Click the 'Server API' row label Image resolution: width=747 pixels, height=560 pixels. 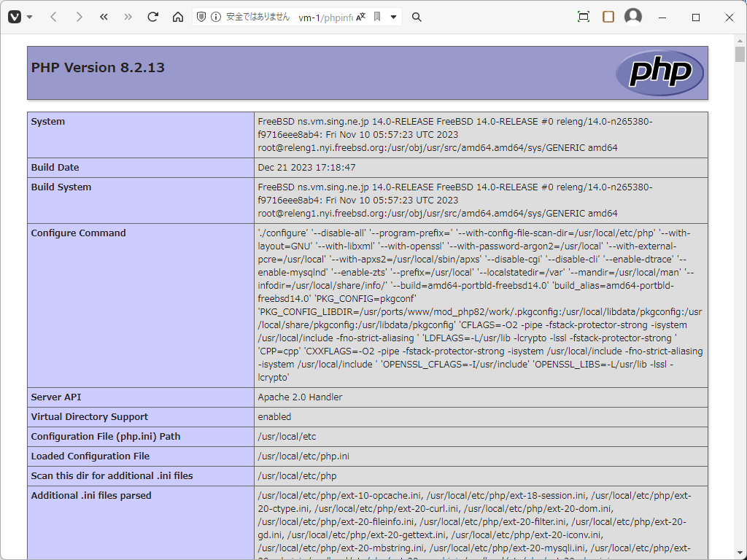tap(55, 397)
